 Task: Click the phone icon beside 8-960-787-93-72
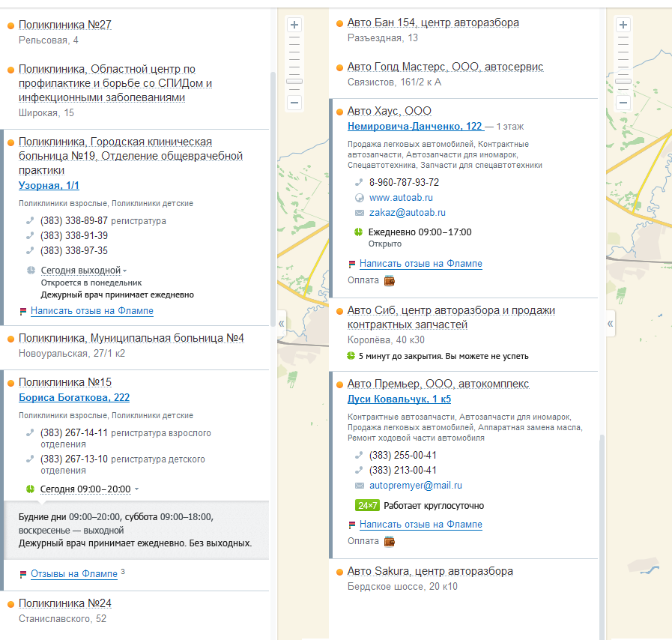pyautogui.click(x=359, y=183)
